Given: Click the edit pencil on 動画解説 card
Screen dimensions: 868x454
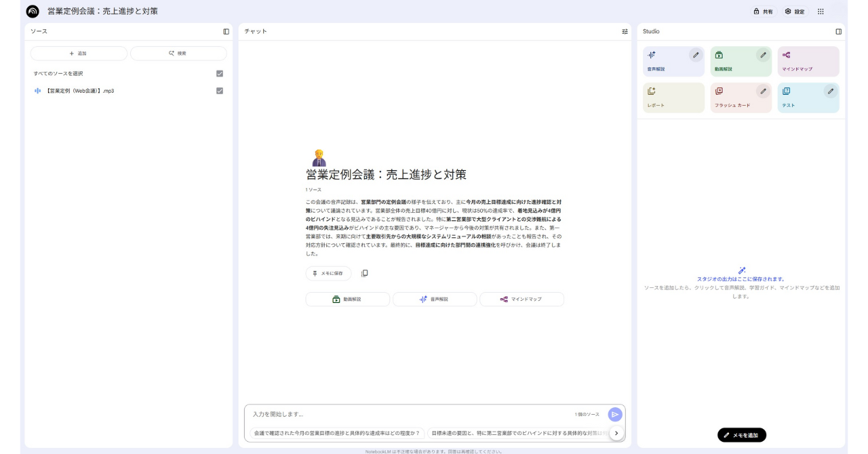Looking at the screenshot, I should pos(763,55).
